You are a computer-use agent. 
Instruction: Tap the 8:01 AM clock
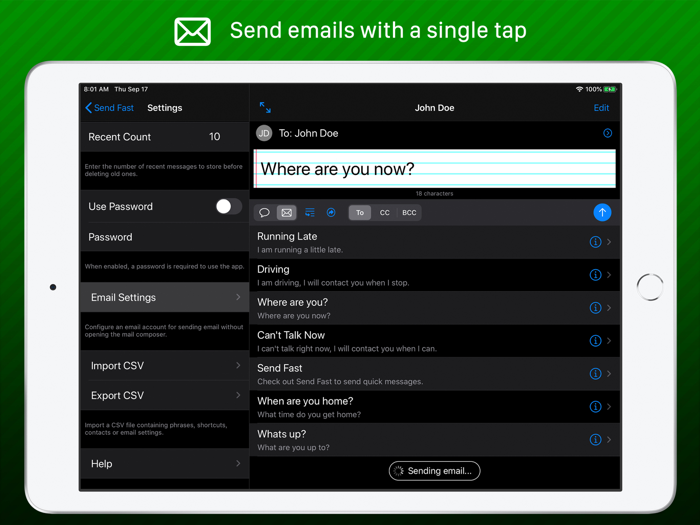point(96,89)
